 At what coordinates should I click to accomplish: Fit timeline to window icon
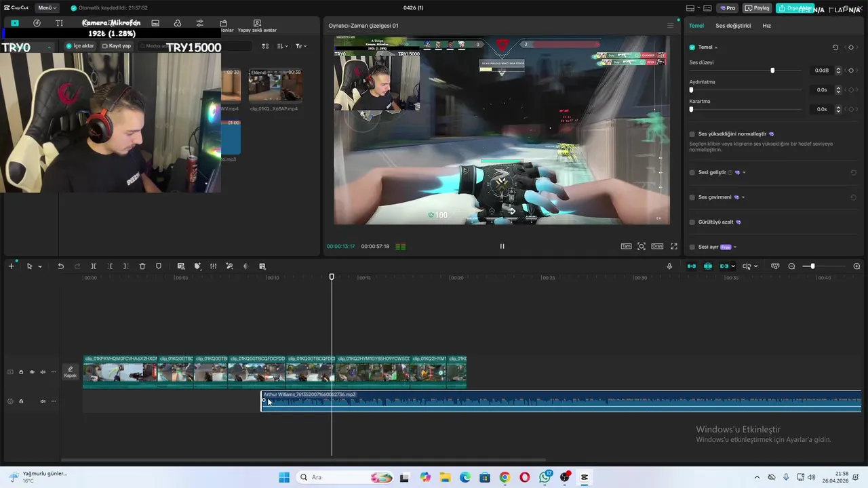click(775, 266)
